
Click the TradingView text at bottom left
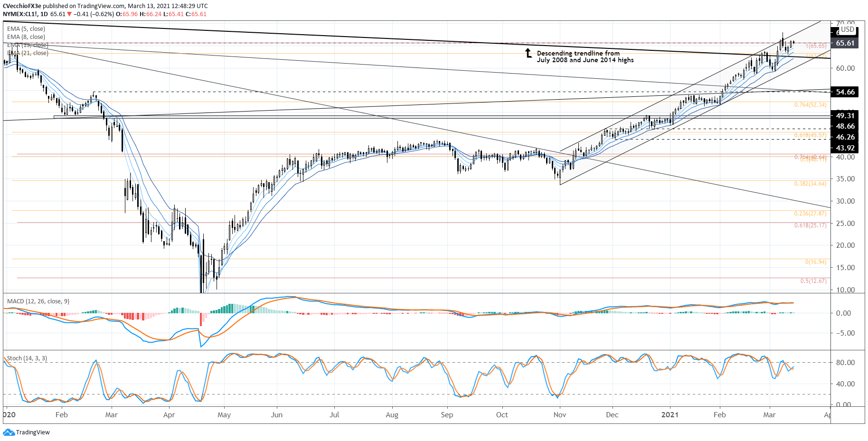pyautogui.click(x=33, y=432)
